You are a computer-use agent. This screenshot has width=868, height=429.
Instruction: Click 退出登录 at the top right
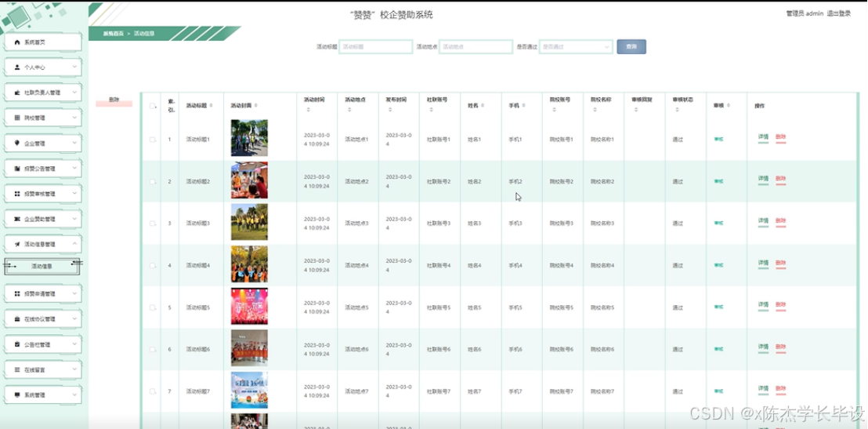839,13
